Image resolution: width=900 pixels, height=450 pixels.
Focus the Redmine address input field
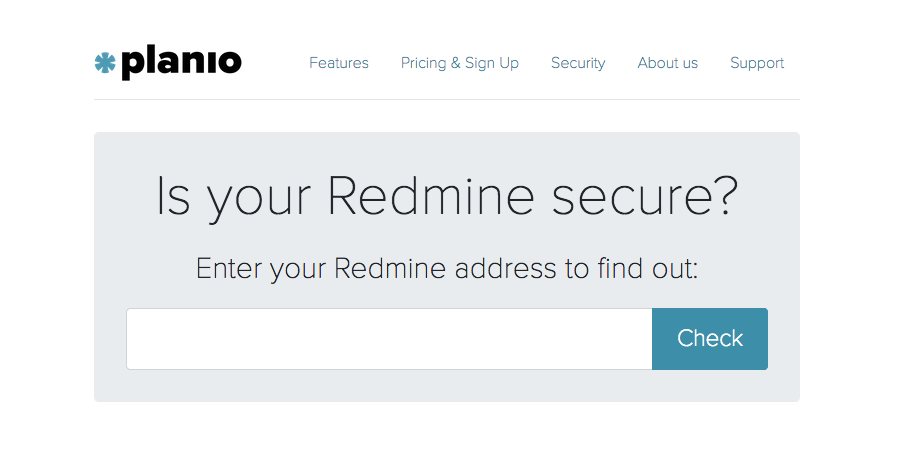389,339
